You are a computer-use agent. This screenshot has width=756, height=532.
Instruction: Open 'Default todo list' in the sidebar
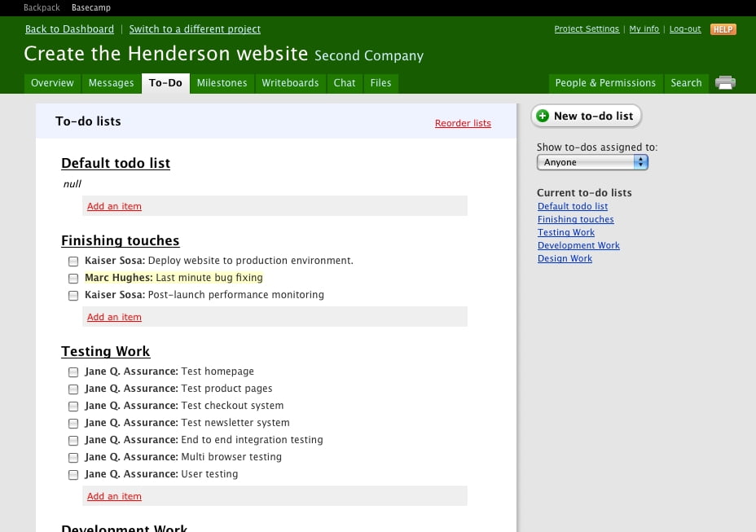click(x=573, y=206)
